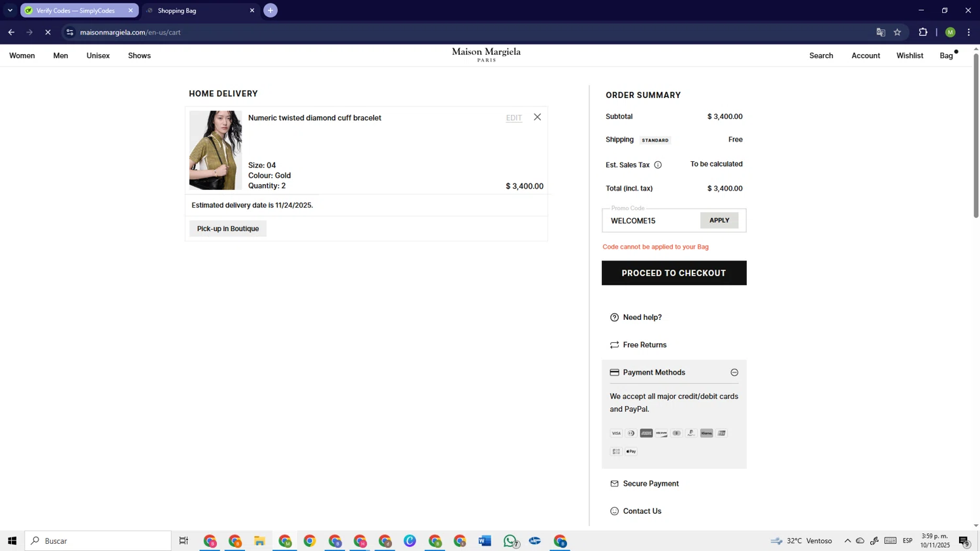Apply the promo code

[719, 221]
